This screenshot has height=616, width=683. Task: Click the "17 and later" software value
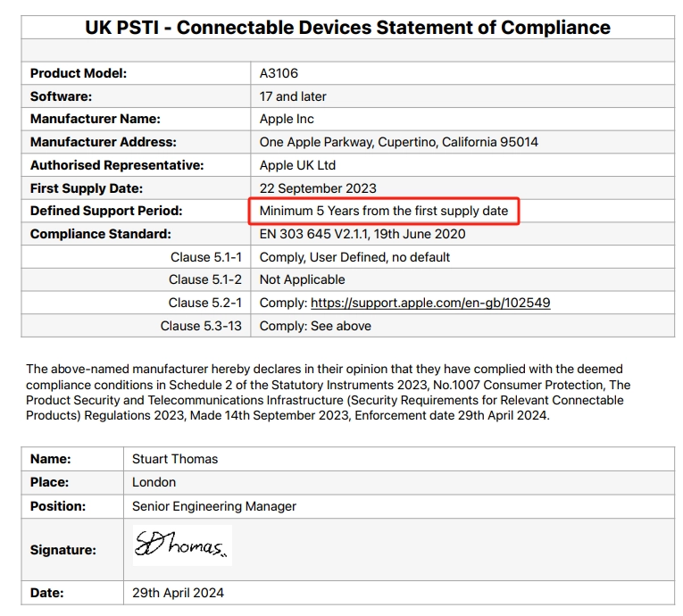click(x=293, y=96)
